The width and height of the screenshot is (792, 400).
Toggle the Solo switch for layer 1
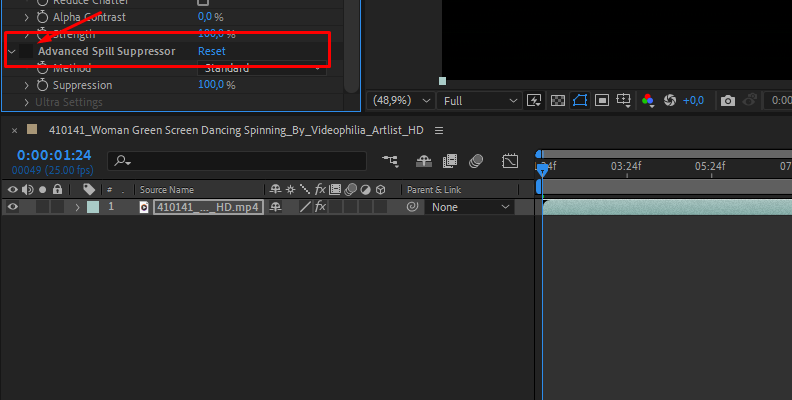(42, 207)
